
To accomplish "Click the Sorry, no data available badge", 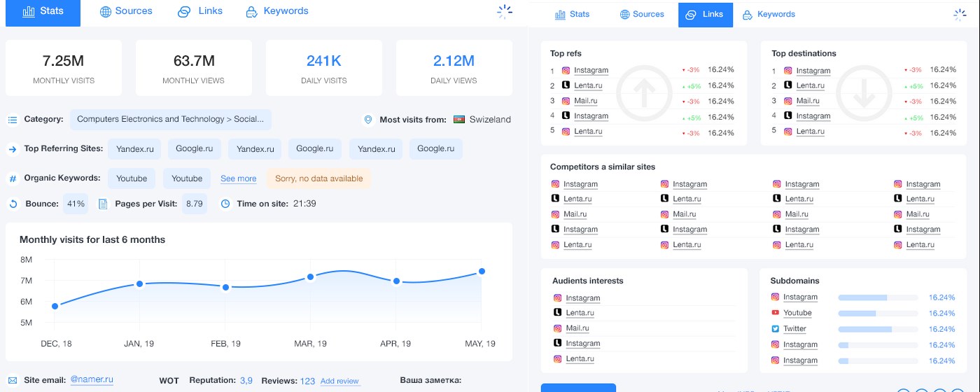I will pos(318,178).
